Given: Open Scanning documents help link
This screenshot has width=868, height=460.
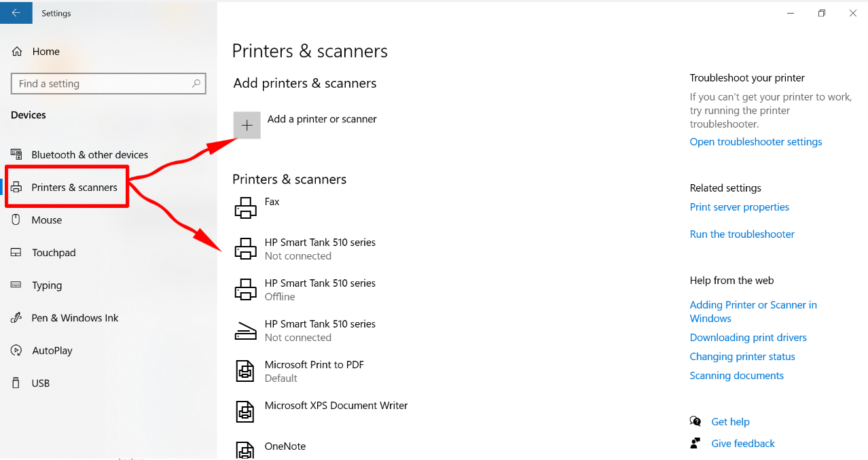Looking at the screenshot, I should coord(737,376).
